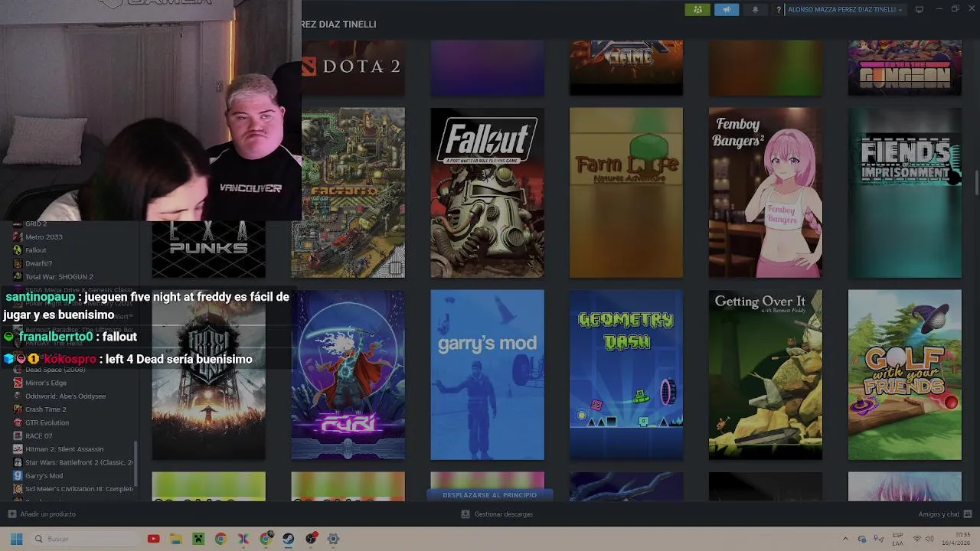The width and height of the screenshot is (980, 551).
Task: Open the EXAPUNKS game cover
Action: point(208,249)
